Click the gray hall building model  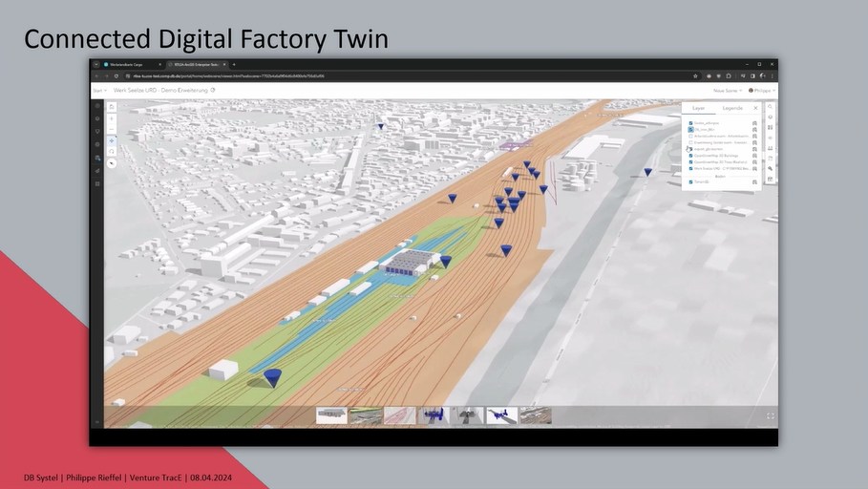pos(413,262)
